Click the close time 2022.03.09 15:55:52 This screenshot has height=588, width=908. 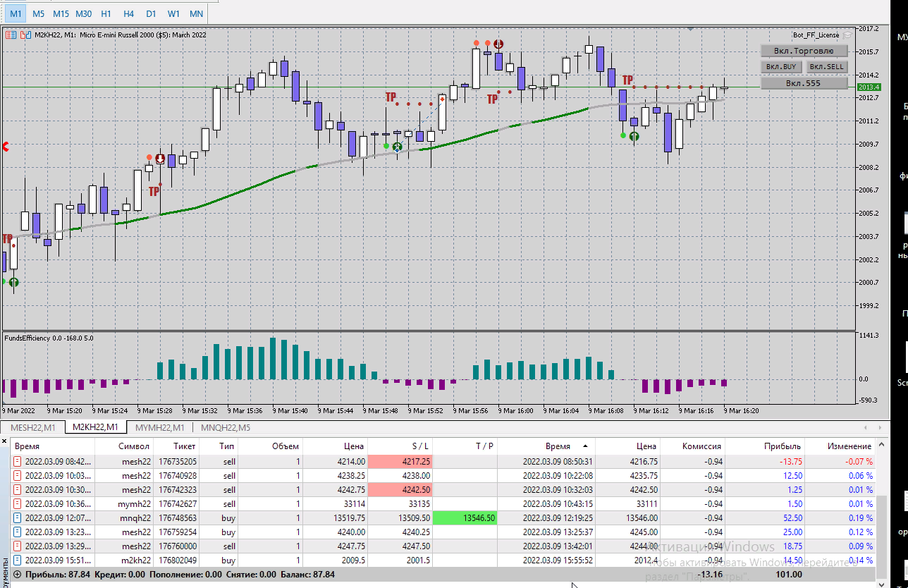click(x=558, y=561)
